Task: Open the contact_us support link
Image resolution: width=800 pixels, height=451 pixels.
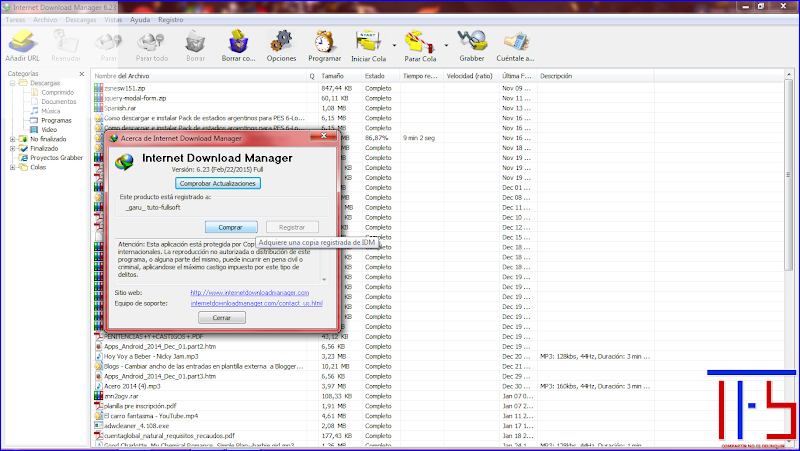Action: (257, 303)
